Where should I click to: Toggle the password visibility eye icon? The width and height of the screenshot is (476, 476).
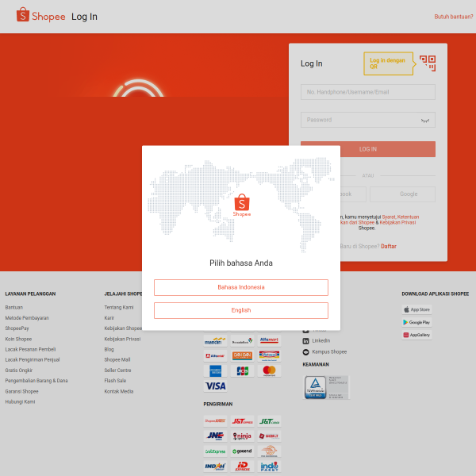(x=425, y=121)
